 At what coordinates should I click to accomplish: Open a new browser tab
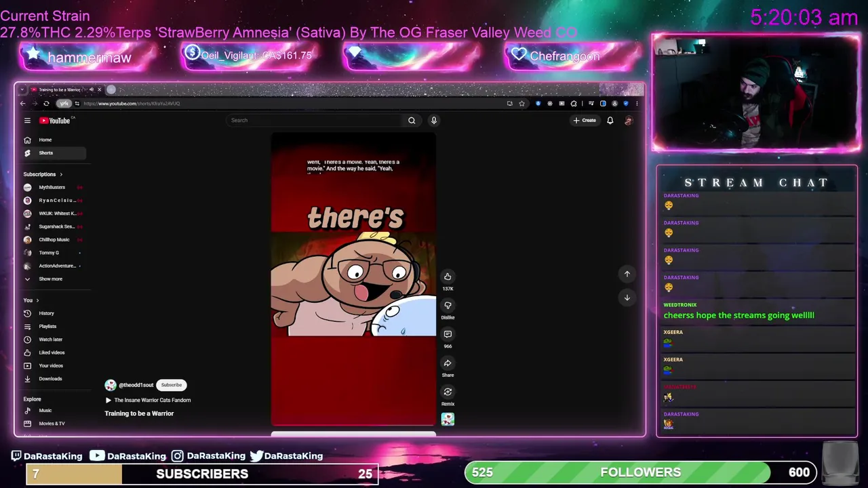point(111,89)
